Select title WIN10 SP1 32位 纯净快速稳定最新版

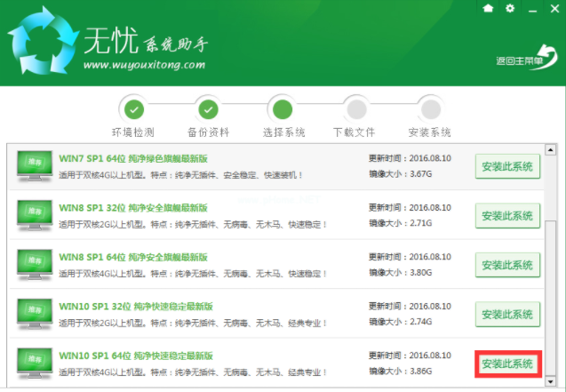(136, 307)
